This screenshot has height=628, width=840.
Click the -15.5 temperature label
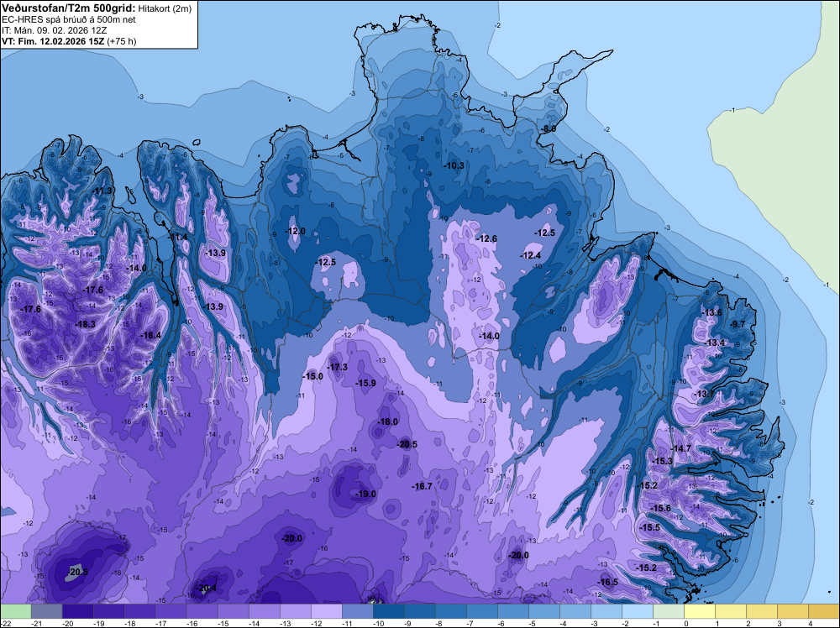click(x=650, y=527)
